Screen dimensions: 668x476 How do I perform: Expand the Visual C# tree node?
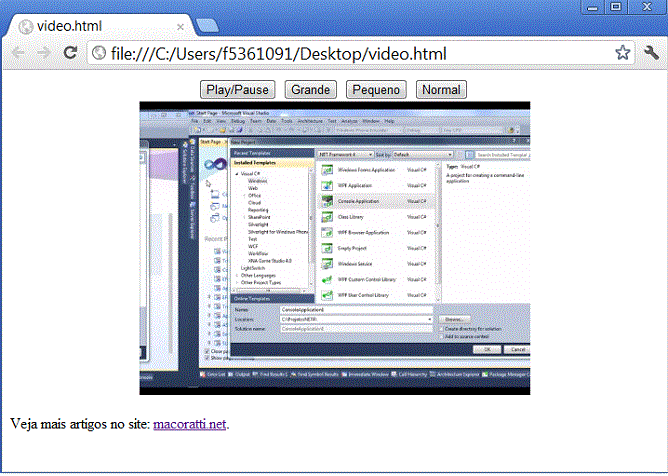(x=236, y=174)
